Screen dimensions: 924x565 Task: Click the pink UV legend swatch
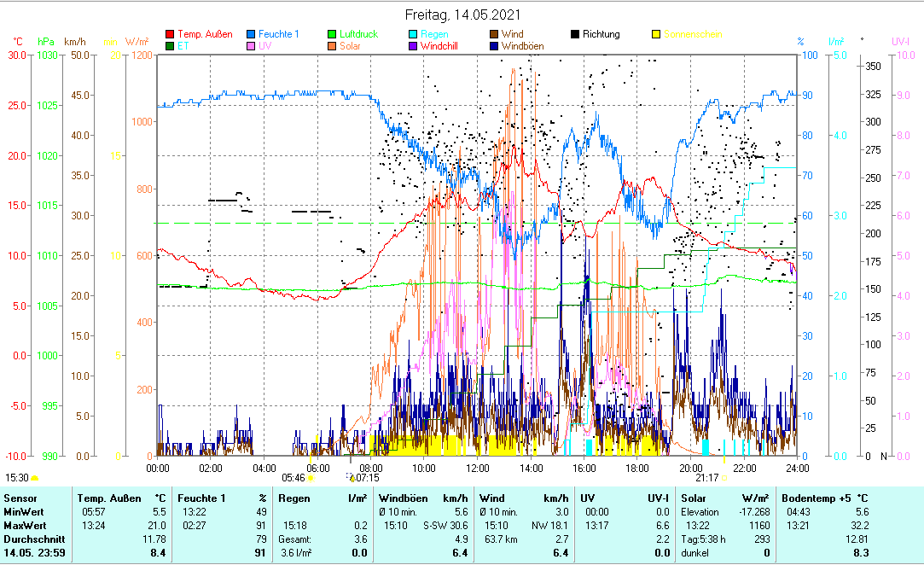[x=251, y=46]
